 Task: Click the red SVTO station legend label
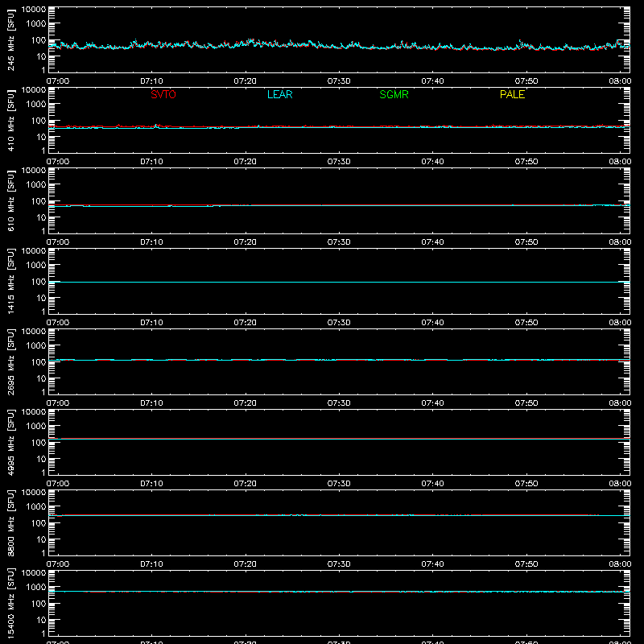(x=163, y=94)
